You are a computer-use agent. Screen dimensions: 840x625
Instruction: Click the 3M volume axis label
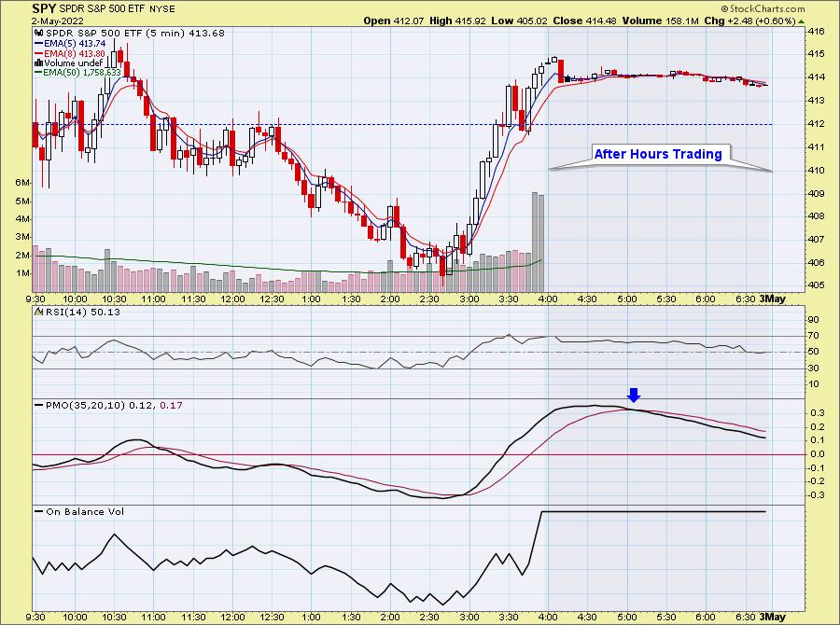(x=22, y=237)
